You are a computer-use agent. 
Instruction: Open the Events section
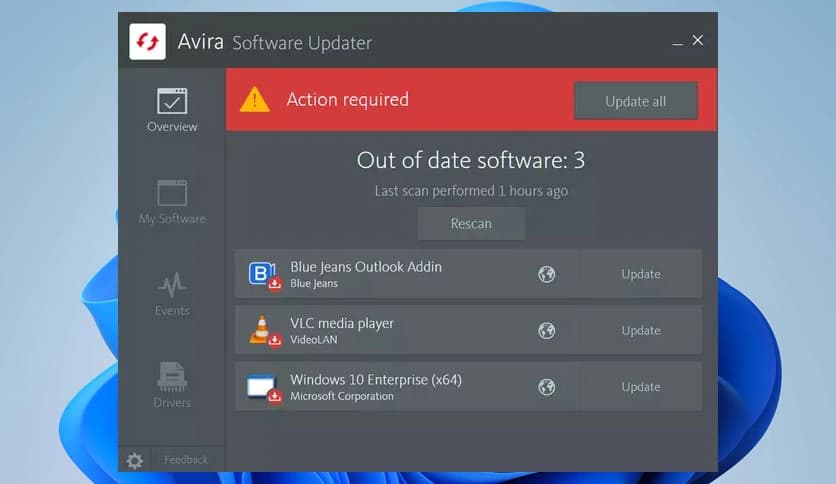coord(172,294)
